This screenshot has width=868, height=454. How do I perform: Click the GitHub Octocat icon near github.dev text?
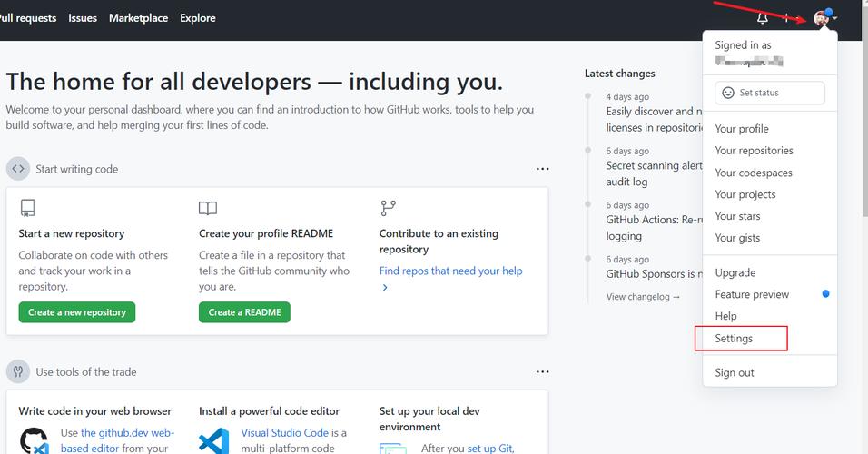point(35,440)
